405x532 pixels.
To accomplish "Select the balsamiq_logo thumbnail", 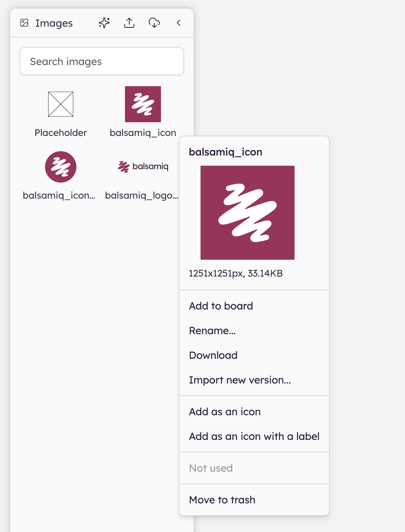I will click(x=143, y=166).
